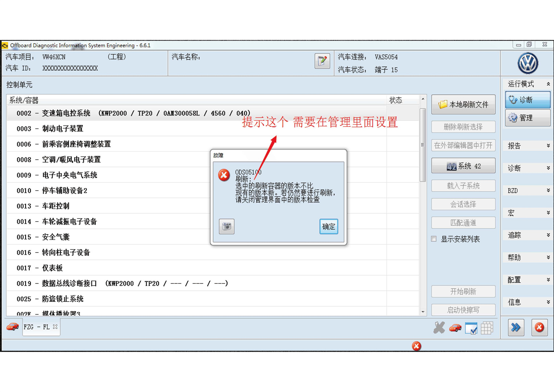The height and width of the screenshot is (392, 554).
Task: Click the grid table icon in bottom toolbar
Action: point(487,328)
